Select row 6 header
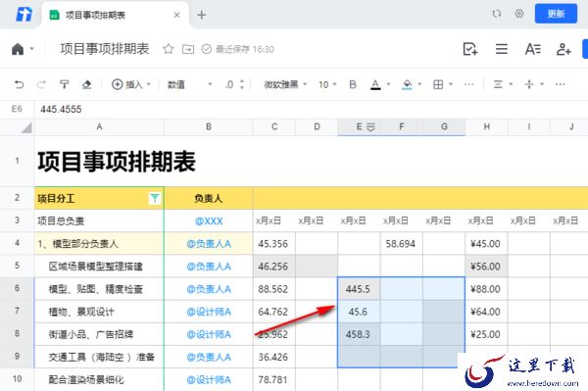 tap(17, 289)
